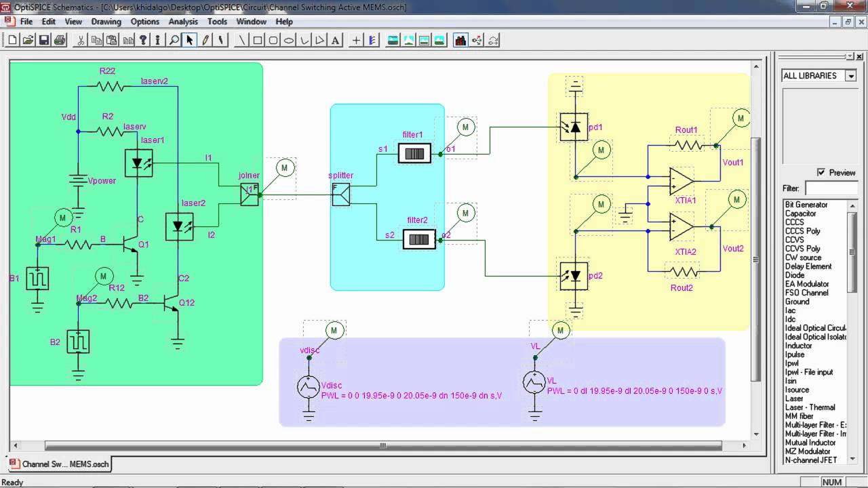Select the ellipse drawing tool
This screenshot has width=868, height=488.
[289, 40]
